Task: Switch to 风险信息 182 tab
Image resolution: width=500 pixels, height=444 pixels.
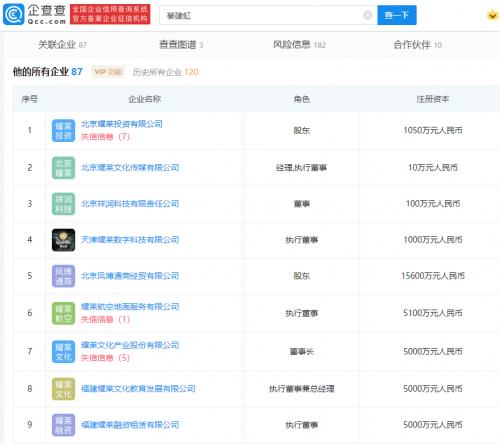Action: [299, 45]
